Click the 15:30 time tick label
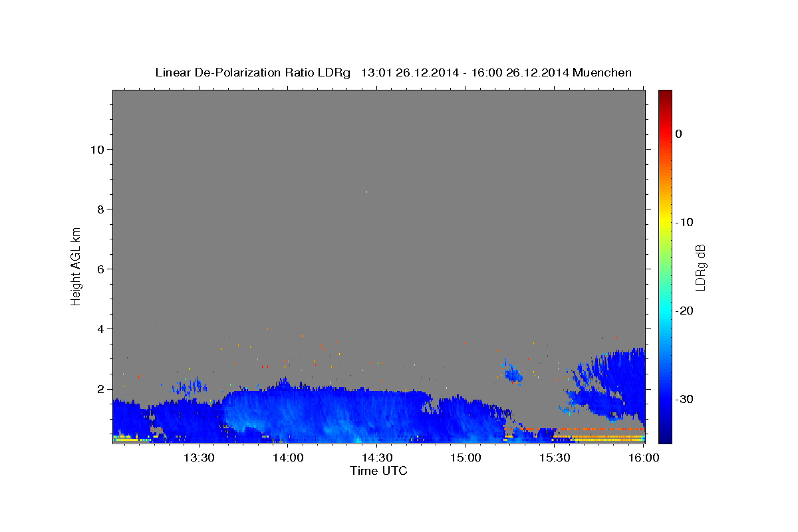This screenshot has width=798, height=532. (555, 458)
